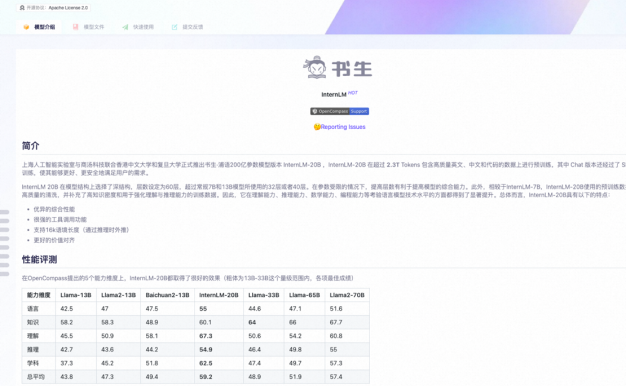626x386 pixels.
Task: Click 58.1 in the 理解 row
Action: point(152,336)
